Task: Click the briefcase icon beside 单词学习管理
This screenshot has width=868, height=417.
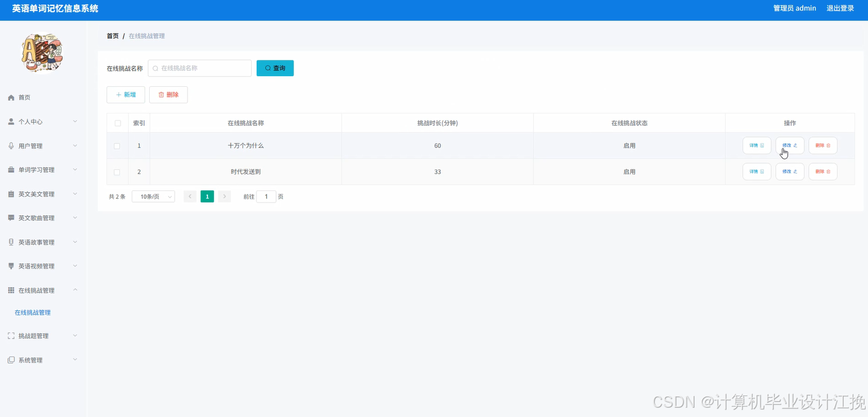Action: point(11,170)
